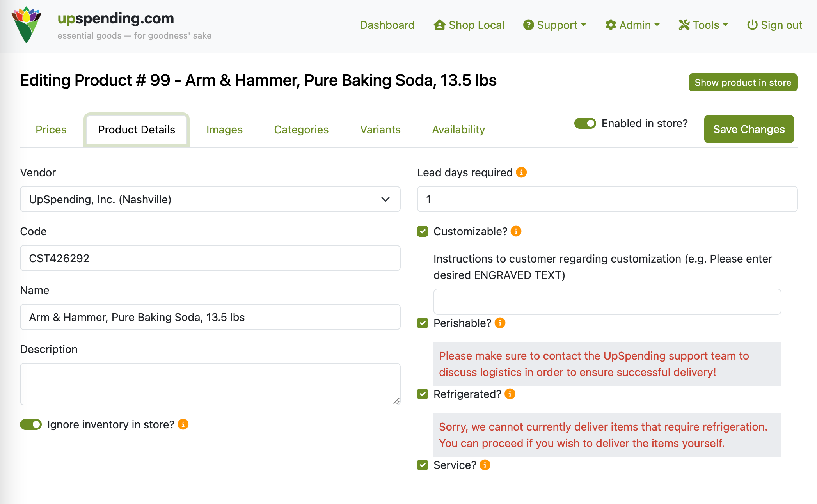
Task: Switch to the Prices tab
Action: click(51, 130)
